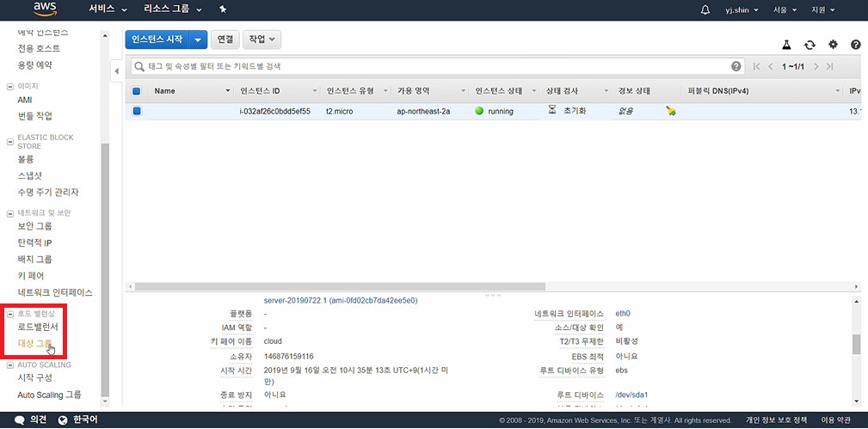Click the 인스턴스 시작 button
The width and height of the screenshot is (868, 429).
pyautogui.click(x=157, y=40)
